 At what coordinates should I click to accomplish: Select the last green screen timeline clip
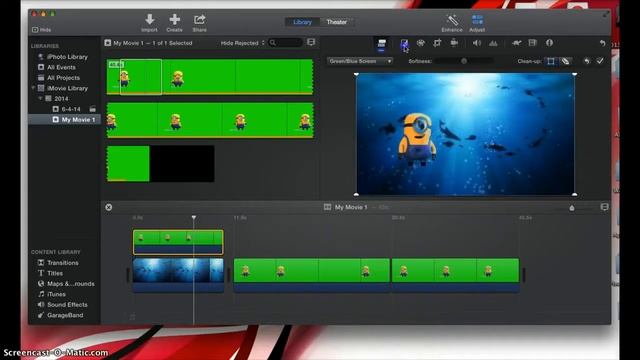[x=456, y=275]
